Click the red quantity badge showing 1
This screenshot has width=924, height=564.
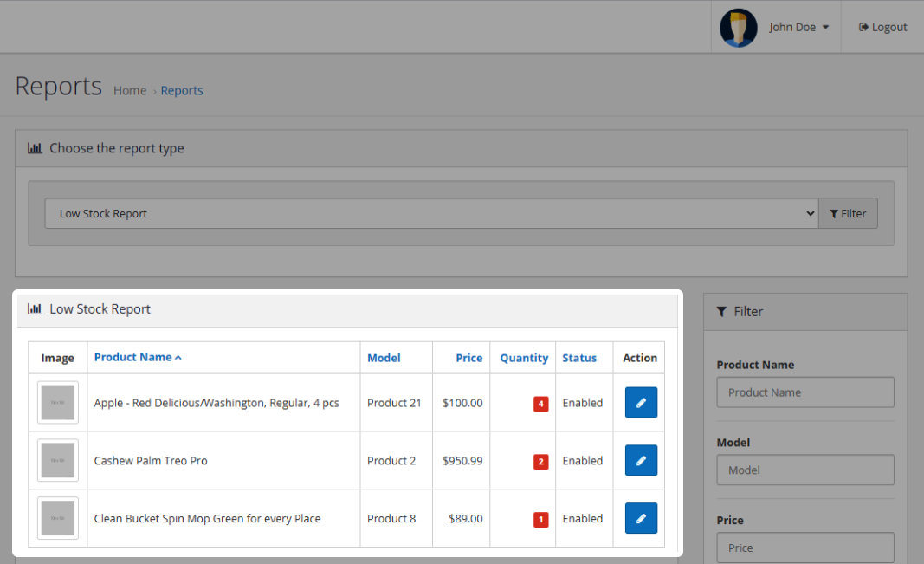(541, 520)
